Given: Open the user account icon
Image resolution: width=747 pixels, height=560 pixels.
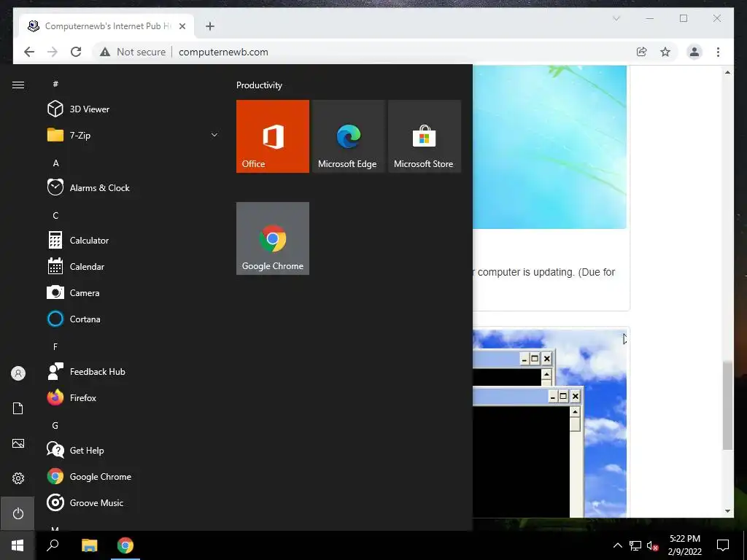Looking at the screenshot, I should (x=18, y=373).
